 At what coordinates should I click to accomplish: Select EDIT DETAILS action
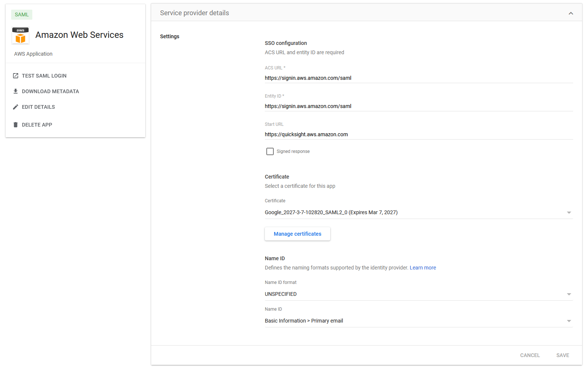[x=38, y=107]
